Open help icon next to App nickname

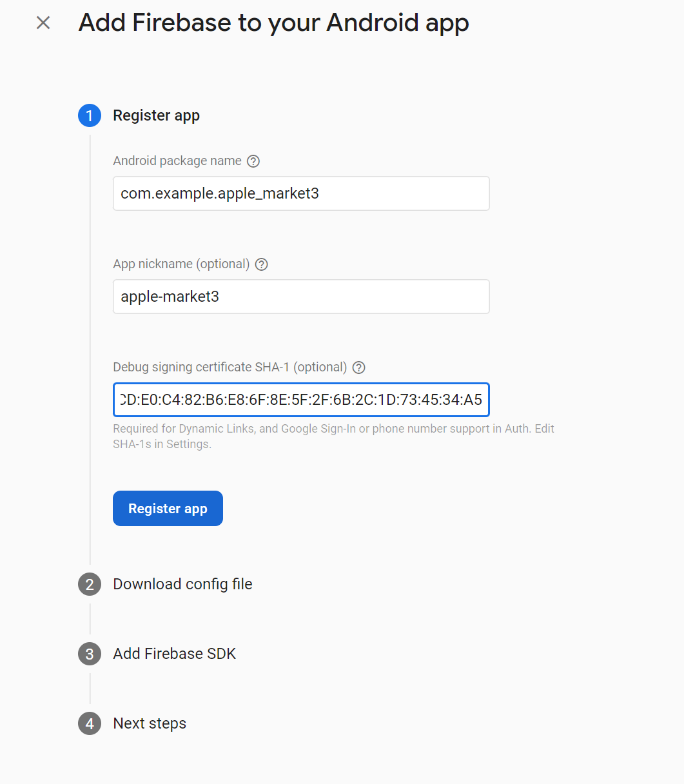pos(261,264)
